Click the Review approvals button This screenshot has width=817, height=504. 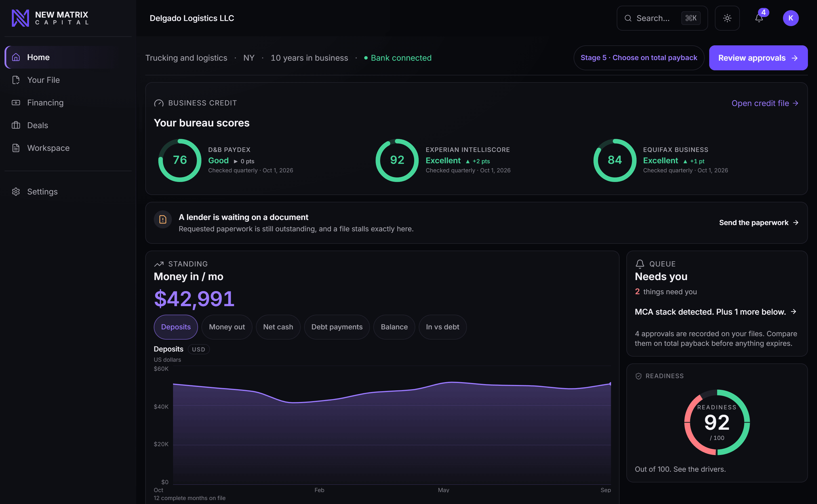click(x=758, y=58)
